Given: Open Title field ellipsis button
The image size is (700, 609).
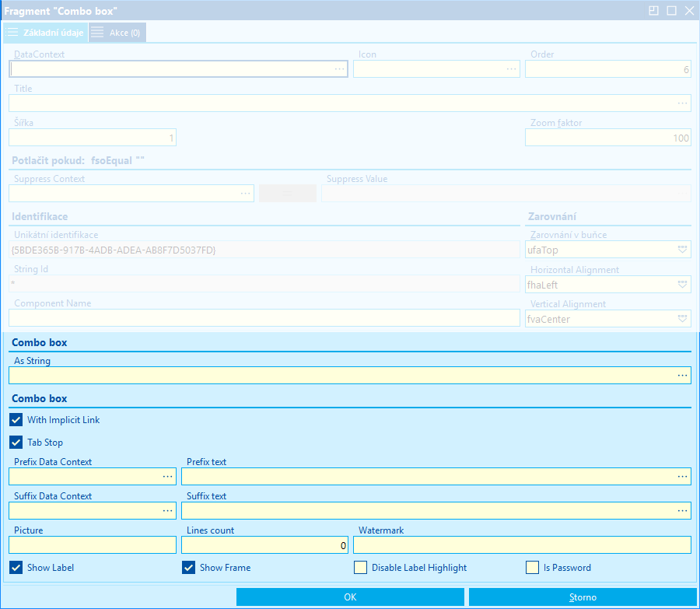Looking at the screenshot, I should (x=682, y=103).
